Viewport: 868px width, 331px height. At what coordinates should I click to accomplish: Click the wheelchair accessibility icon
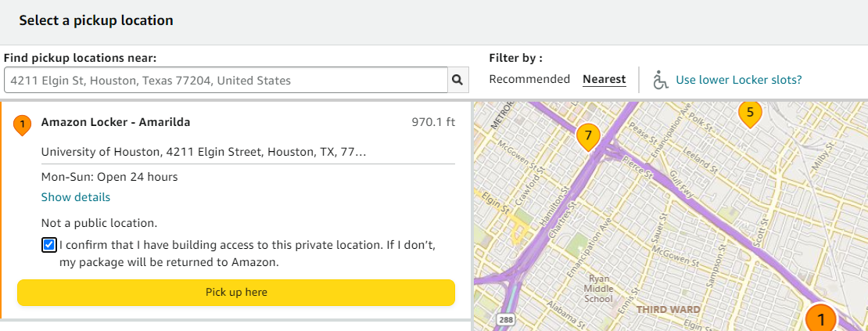pos(661,80)
